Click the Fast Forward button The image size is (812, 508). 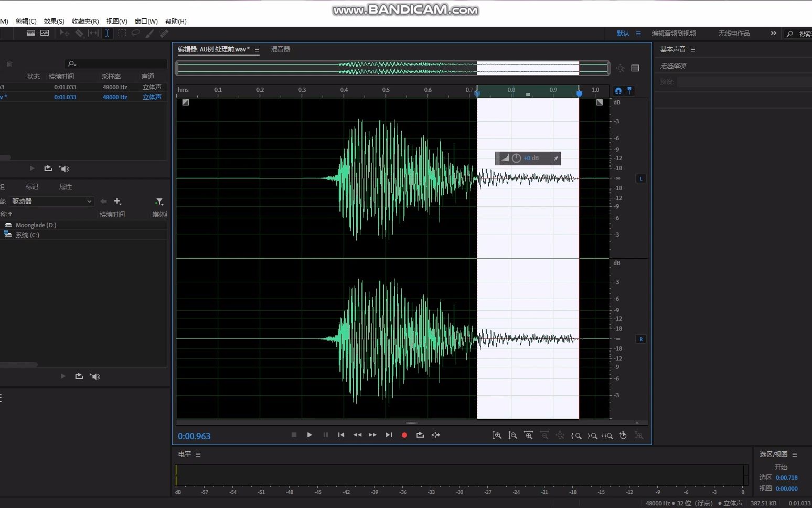coord(372,435)
